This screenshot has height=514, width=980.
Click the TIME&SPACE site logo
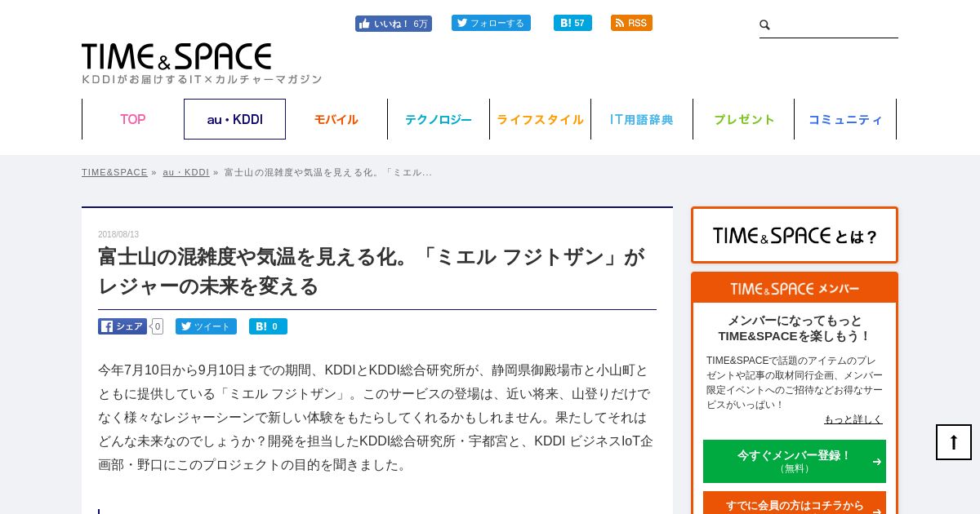coord(176,56)
